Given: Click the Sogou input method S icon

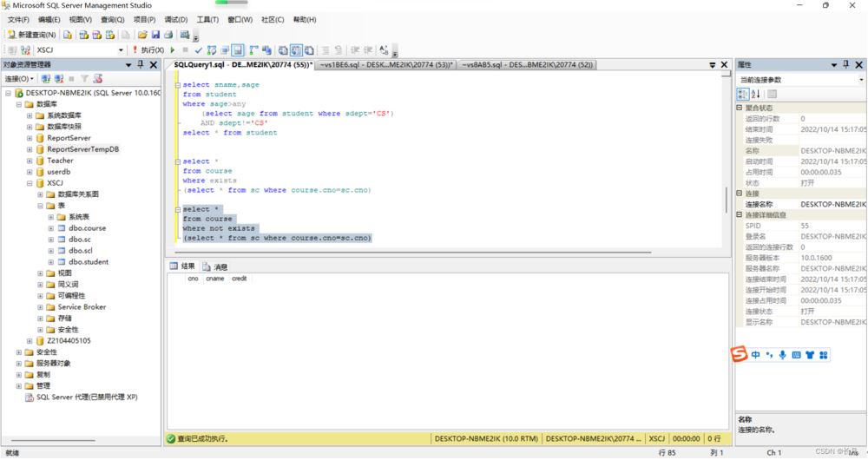Looking at the screenshot, I should [739, 354].
